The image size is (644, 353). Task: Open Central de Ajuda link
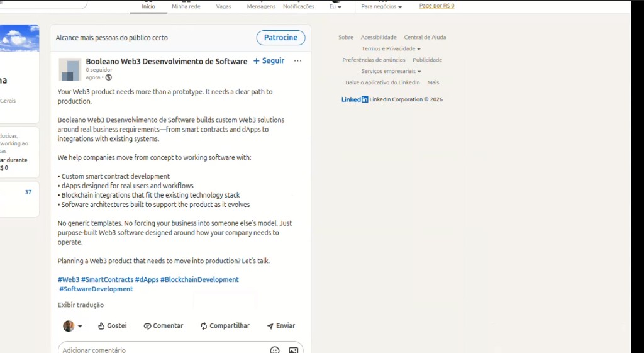pyautogui.click(x=425, y=37)
